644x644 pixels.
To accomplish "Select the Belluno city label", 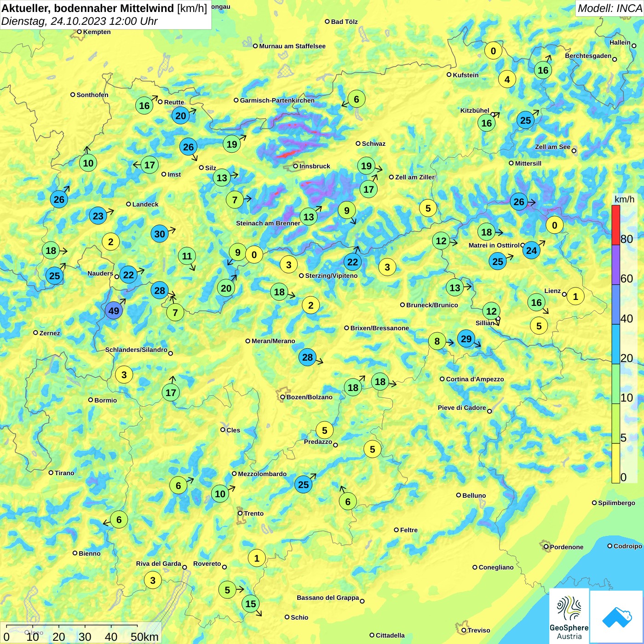I will pyautogui.click(x=474, y=495).
